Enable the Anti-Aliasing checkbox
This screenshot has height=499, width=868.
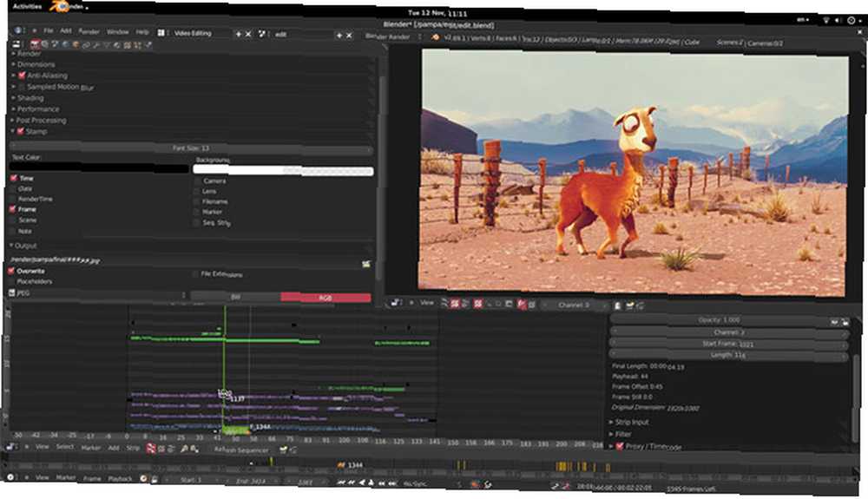coord(23,76)
